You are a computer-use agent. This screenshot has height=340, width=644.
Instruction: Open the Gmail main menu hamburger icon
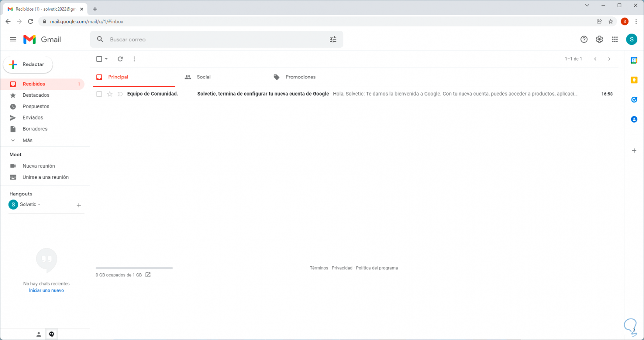tap(13, 39)
